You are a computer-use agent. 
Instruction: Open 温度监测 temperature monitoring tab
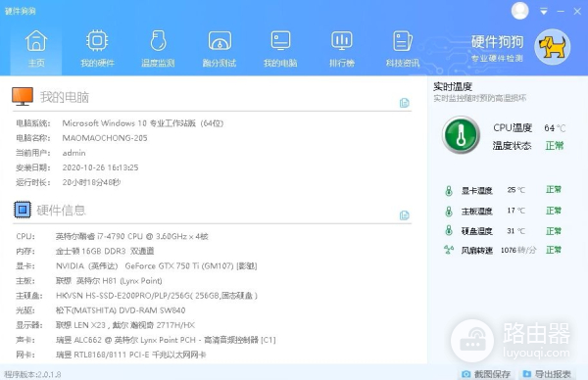[158, 49]
